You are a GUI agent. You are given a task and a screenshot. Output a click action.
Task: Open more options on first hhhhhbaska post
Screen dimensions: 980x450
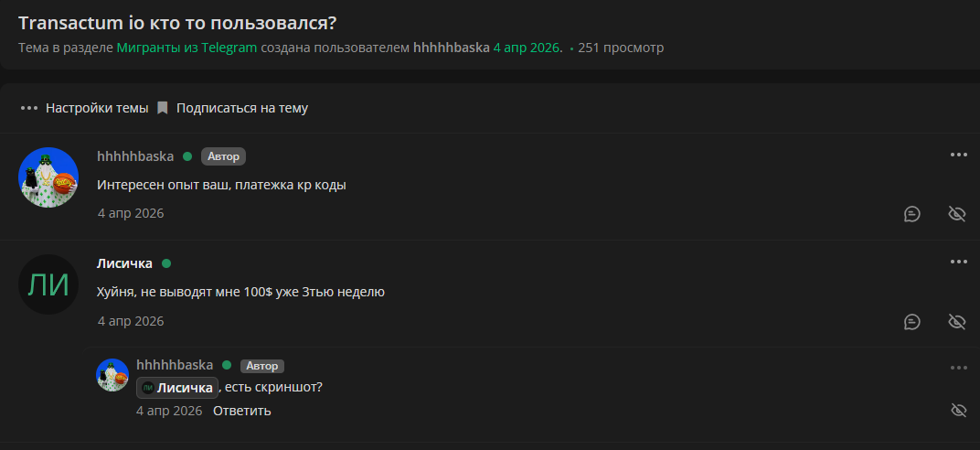pos(958,155)
